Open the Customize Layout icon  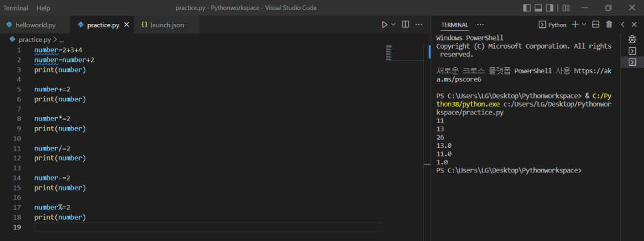pyautogui.click(x=566, y=8)
